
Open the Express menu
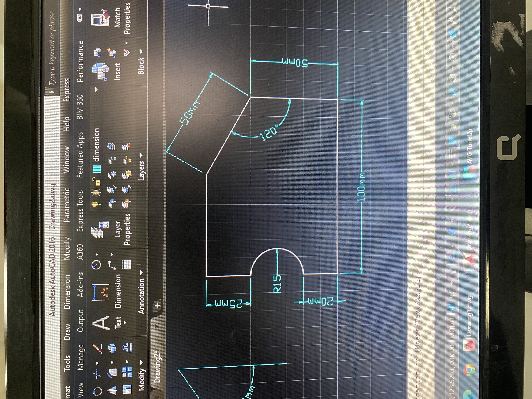tap(67, 90)
